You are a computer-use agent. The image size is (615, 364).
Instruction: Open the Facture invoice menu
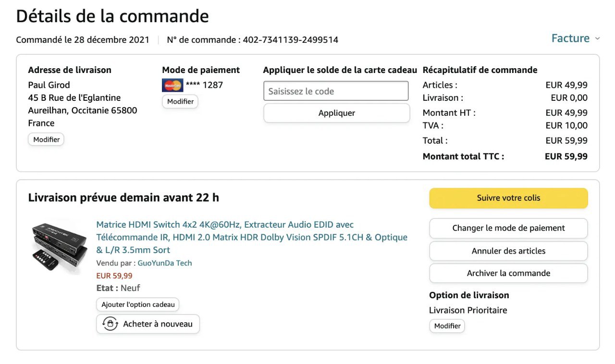pyautogui.click(x=570, y=38)
